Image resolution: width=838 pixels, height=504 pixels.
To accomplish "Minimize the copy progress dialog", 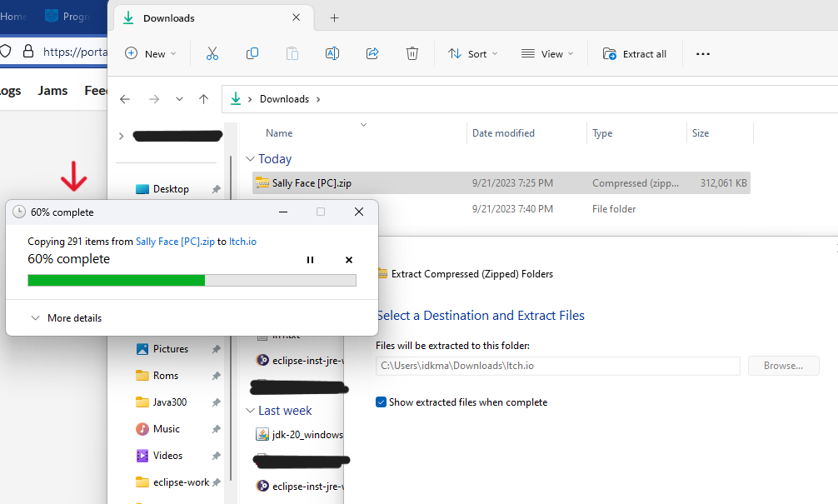I will click(x=283, y=212).
